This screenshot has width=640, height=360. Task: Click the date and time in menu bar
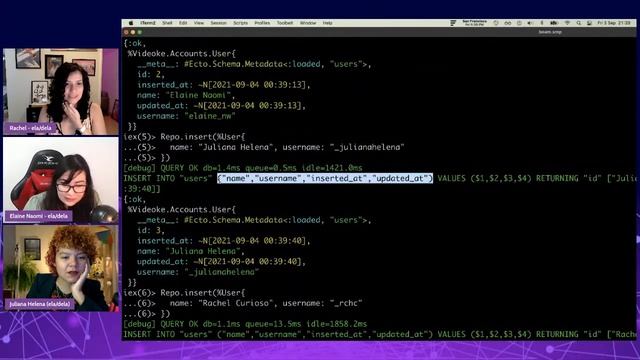tap(614, 23)
